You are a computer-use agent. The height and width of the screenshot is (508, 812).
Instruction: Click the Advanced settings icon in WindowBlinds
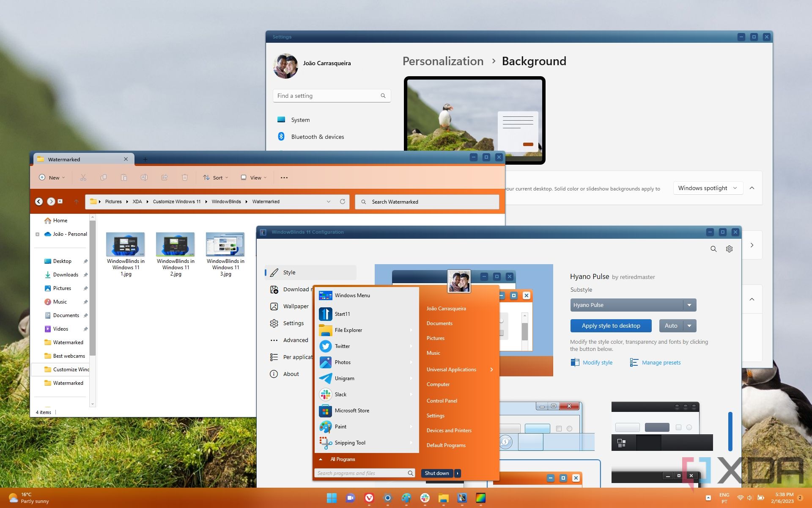click(273, 340)
